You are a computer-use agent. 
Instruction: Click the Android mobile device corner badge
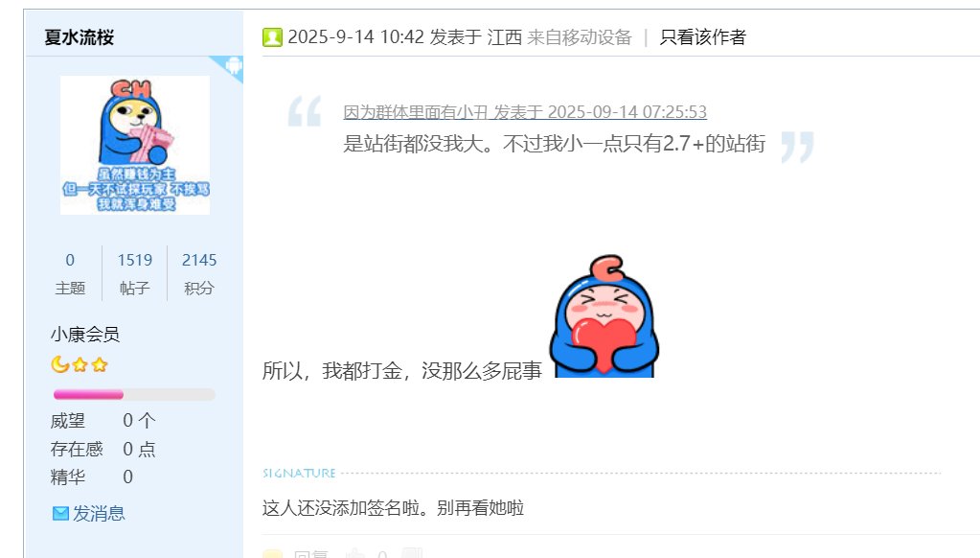(230, 66)
